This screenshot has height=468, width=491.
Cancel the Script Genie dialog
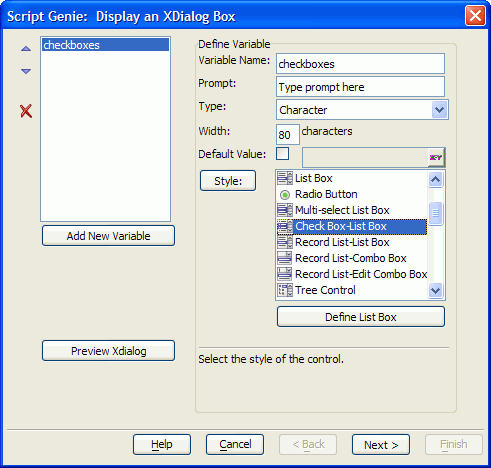point(235,444)
